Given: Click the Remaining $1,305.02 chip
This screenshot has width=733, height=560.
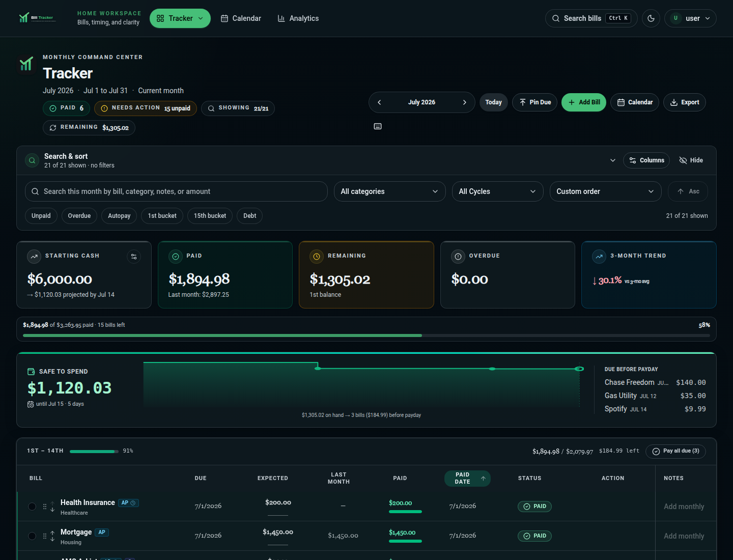Looking at the screenshot, I should (89, 127).
